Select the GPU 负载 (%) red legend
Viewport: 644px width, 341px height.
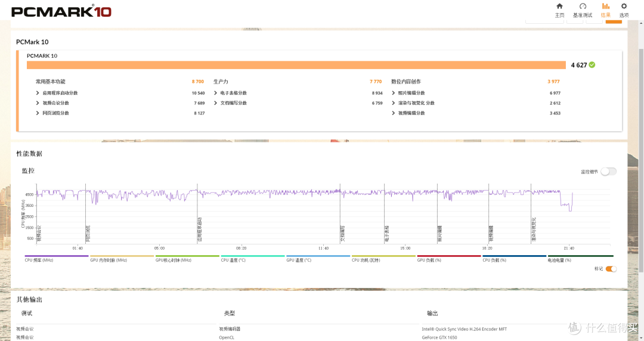pyautogui.click(x=449, y=259)
